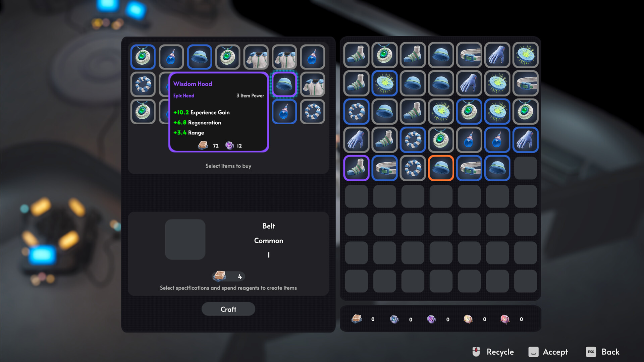Click the crafting cost scrap icon showing 4
The width and height of the screenshot is (644, 362).
click(x=220, y=276)
